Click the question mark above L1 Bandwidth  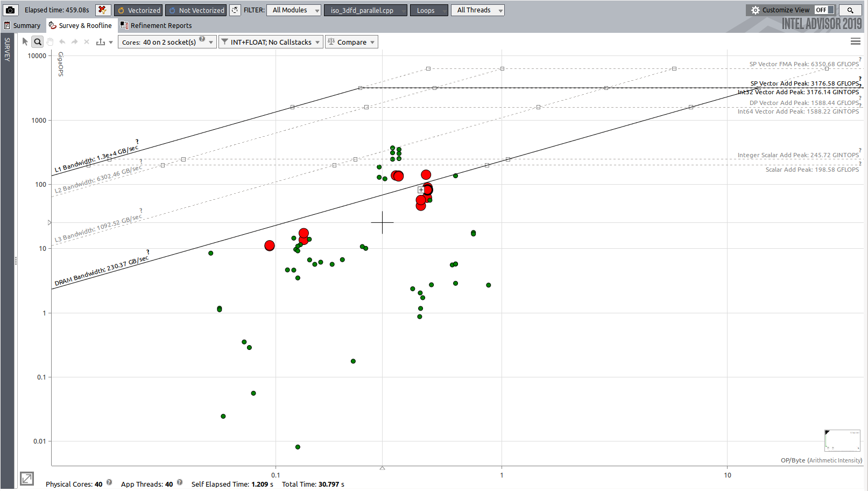point(137,142)
